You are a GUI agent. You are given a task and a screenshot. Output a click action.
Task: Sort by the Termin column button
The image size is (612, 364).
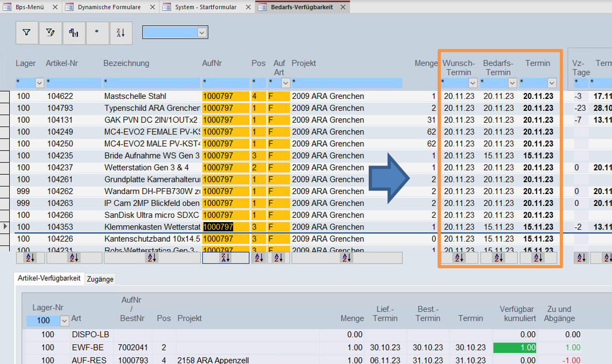pos(538,258)
